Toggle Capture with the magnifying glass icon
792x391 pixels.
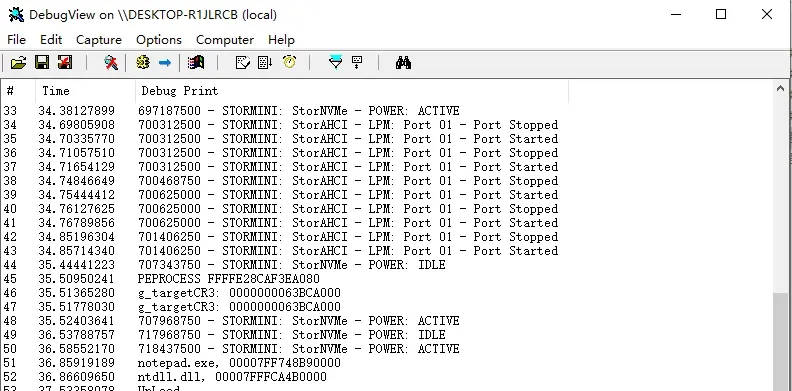[x=111, y=63]
